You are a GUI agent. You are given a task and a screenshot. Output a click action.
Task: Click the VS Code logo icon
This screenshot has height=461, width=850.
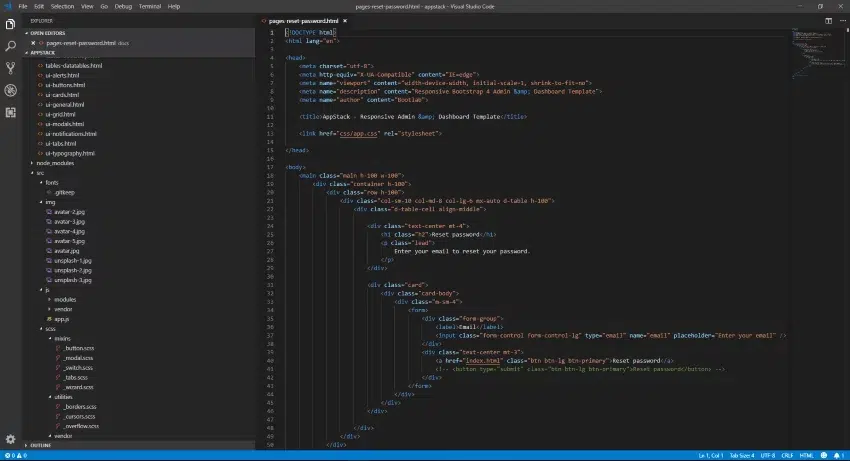coord(8,7)
